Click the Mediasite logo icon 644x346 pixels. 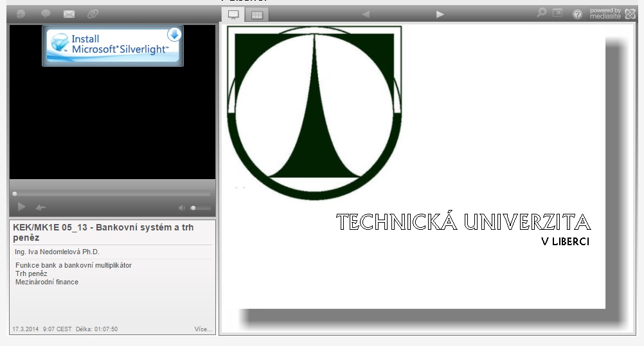(630, 13)
